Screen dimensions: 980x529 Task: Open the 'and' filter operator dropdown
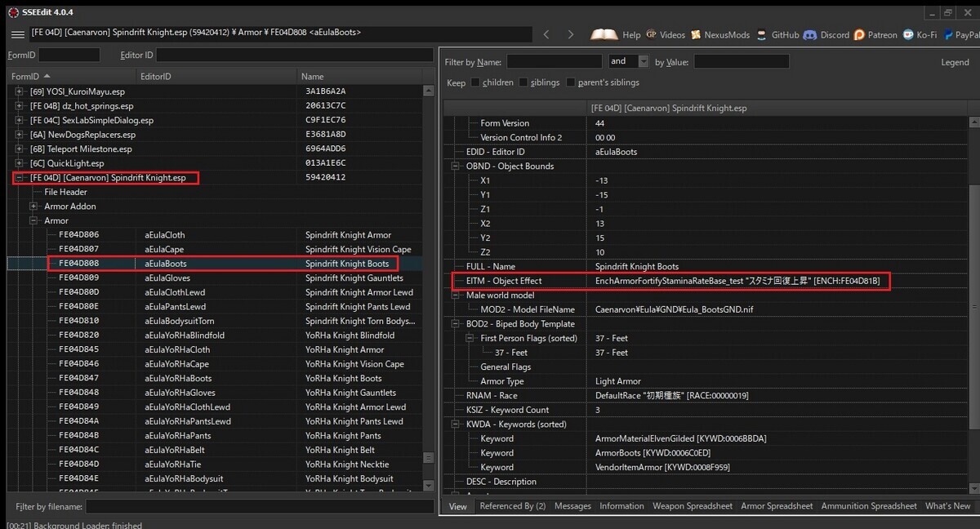point(644,61)
